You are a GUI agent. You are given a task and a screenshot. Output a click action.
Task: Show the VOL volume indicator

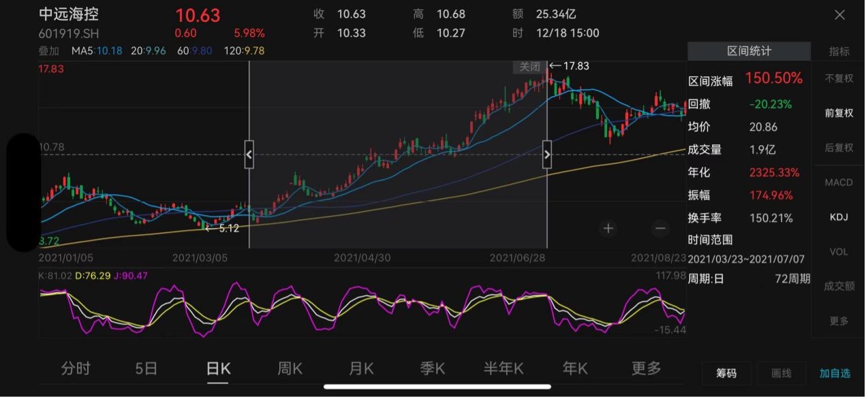click(x=839, y=252)
